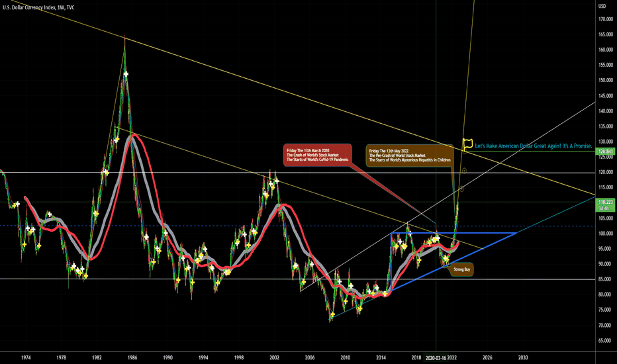Click the 2014 label on the time axis
Viewport: 617px width, 364px height.
point(381,357)
